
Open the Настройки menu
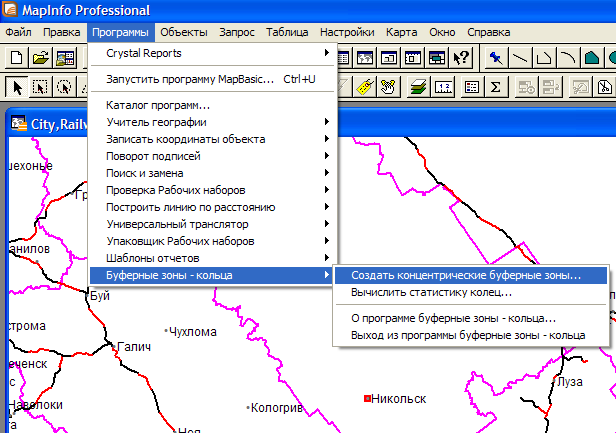[x=347, y=32]
